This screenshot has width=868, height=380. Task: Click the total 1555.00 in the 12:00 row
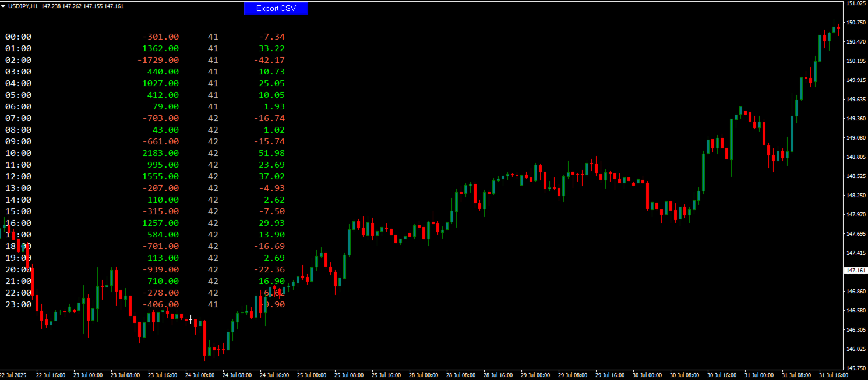coord(161,176)
